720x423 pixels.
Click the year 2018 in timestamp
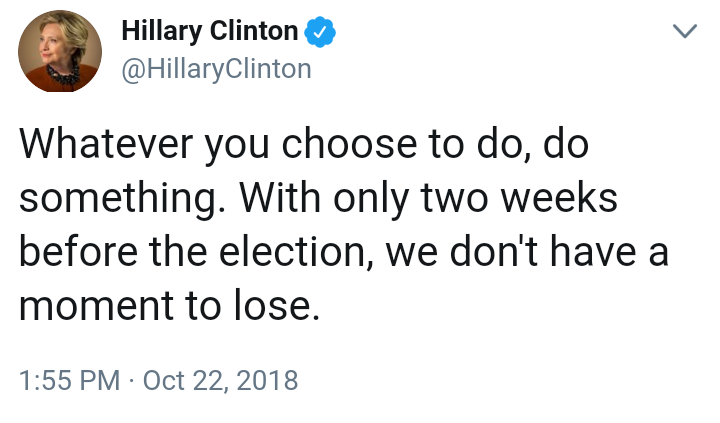[267, 381]
